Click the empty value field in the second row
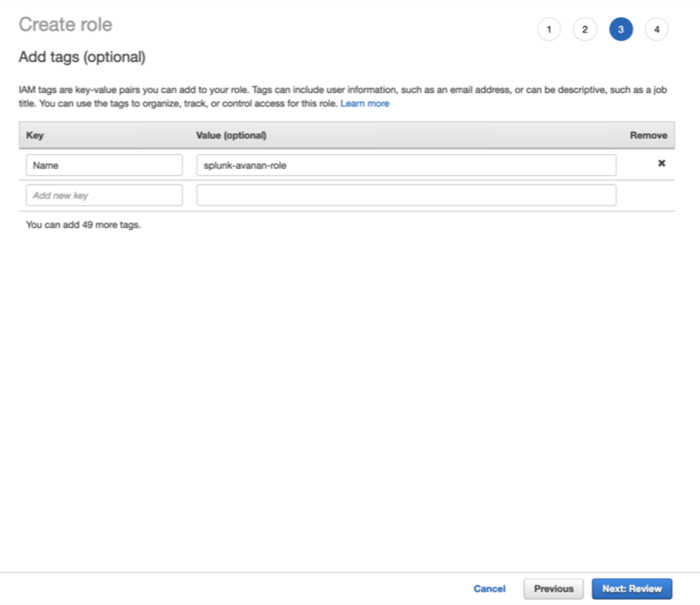Viewport: 700px width, 605px height. pyautogui.click(x=406, y=195)
